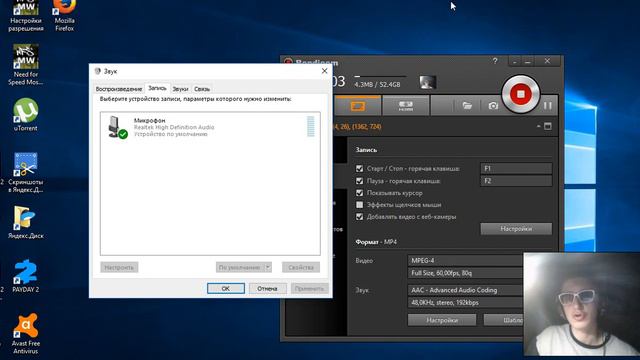This screenshot has height=360, width=640.
Task: Click 48,0KHz, stereo, 192kbps value
Action: click(465, 302)
